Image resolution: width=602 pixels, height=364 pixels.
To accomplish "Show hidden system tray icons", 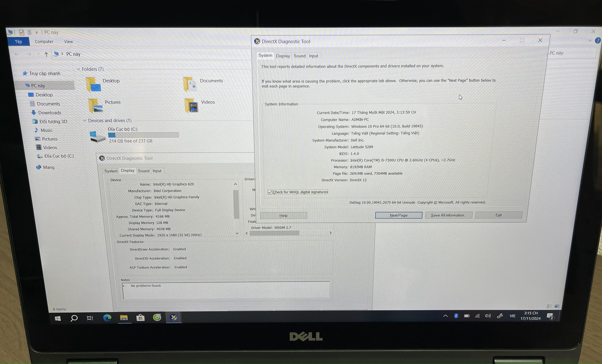I will pos(445,316).
